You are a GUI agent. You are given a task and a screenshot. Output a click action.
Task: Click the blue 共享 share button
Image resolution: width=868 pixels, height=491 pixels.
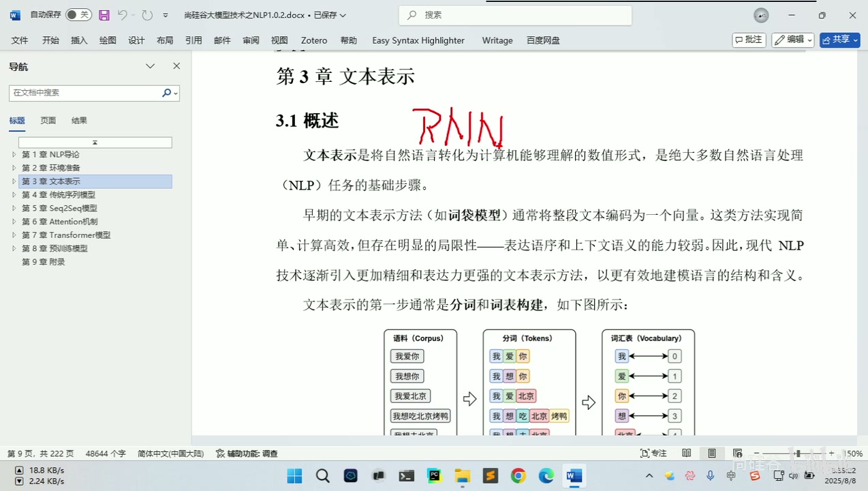point(839,40)
